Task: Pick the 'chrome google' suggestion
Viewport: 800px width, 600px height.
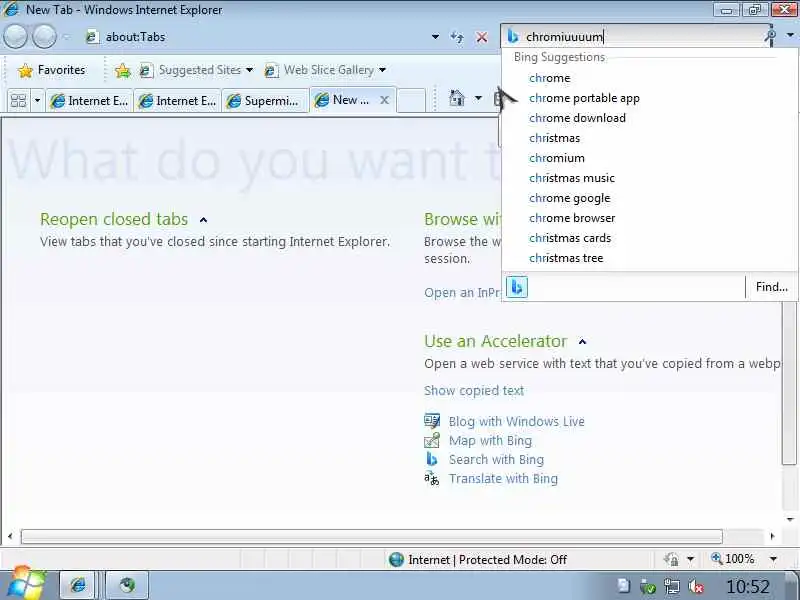Action: [x=569, y=198]
